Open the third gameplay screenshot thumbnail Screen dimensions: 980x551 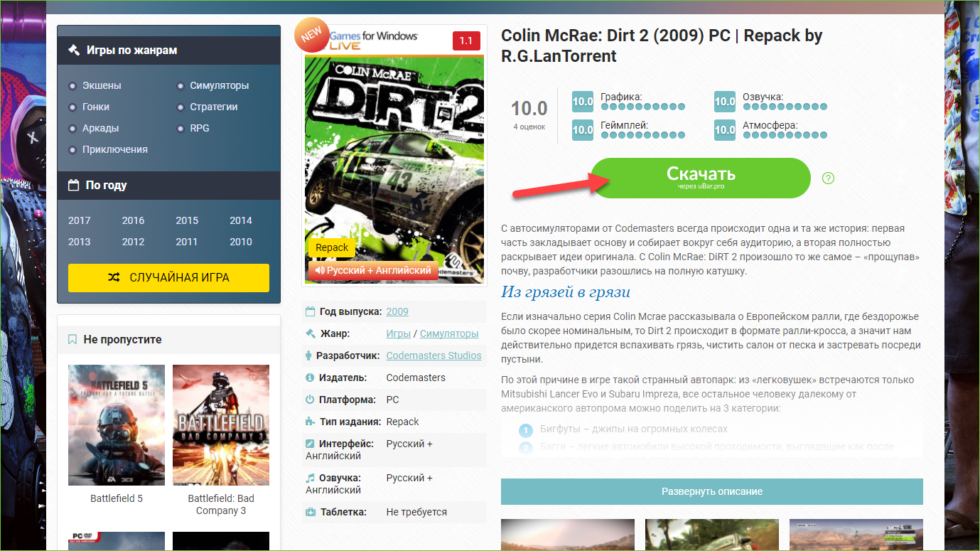(x=856, y=535)
